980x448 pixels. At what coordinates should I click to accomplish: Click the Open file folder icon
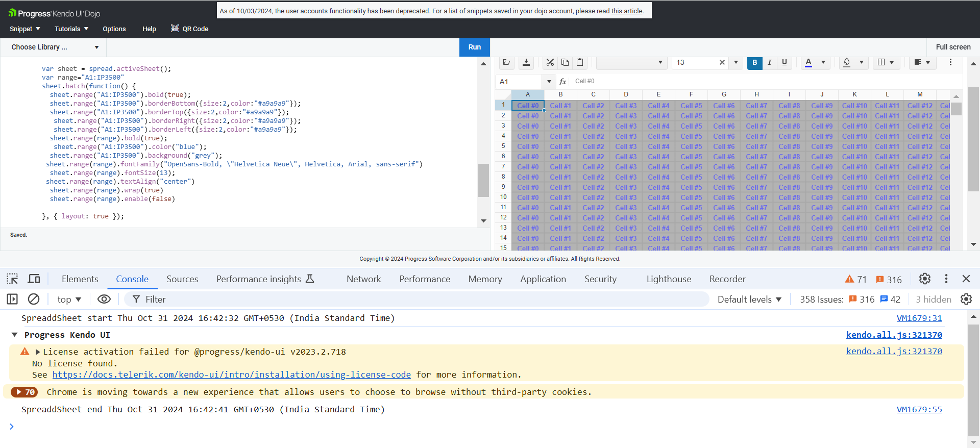tap(506, 62)
